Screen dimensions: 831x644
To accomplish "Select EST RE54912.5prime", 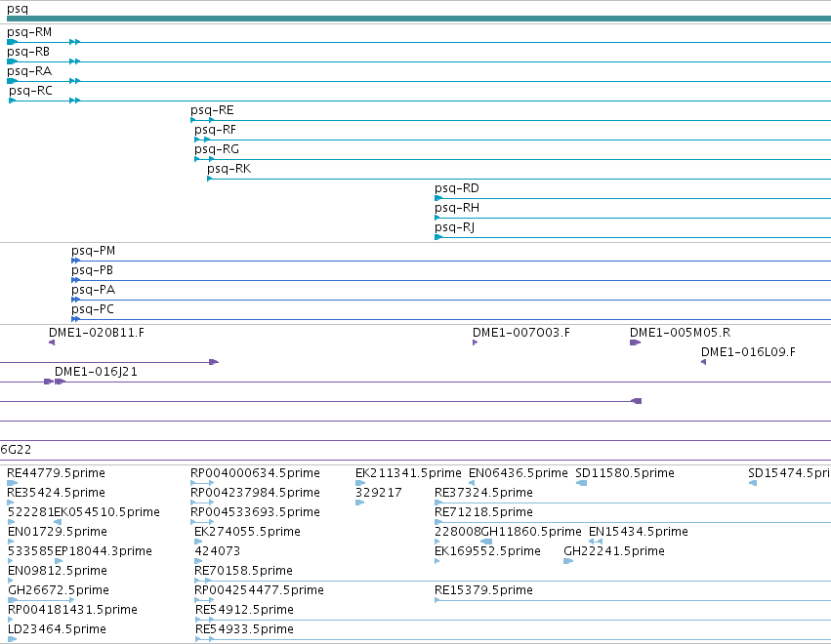I will click(x=244, y=610).
